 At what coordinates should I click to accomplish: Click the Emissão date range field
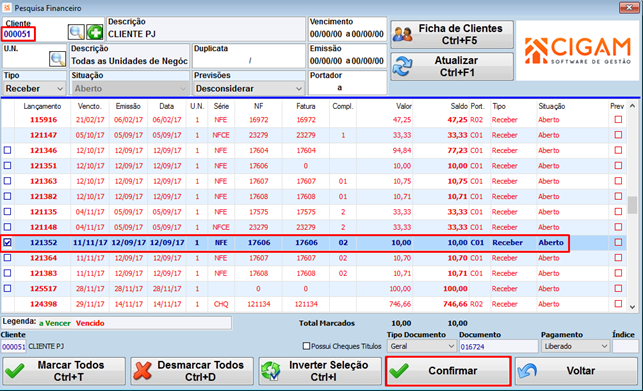(347, 61)
